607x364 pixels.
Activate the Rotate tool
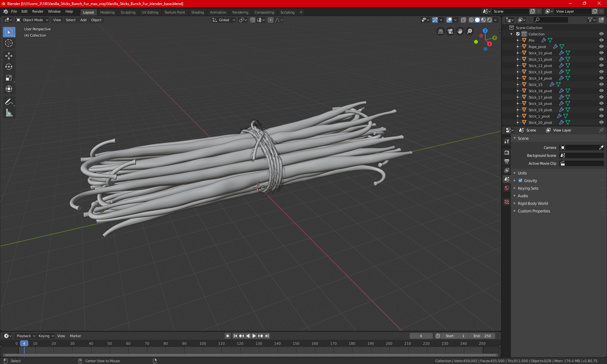[9, 67]
